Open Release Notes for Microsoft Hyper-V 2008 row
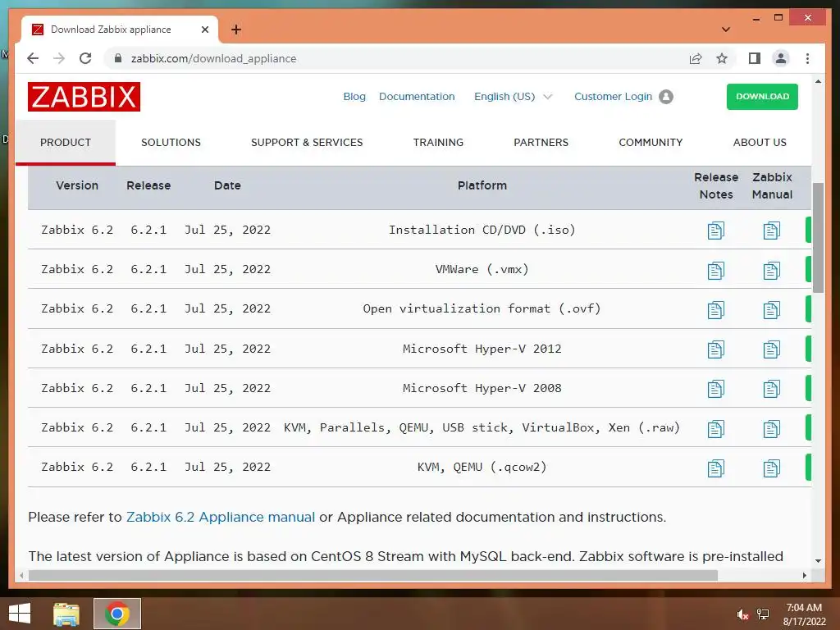840x630 pixels. [x=715, y=389]
